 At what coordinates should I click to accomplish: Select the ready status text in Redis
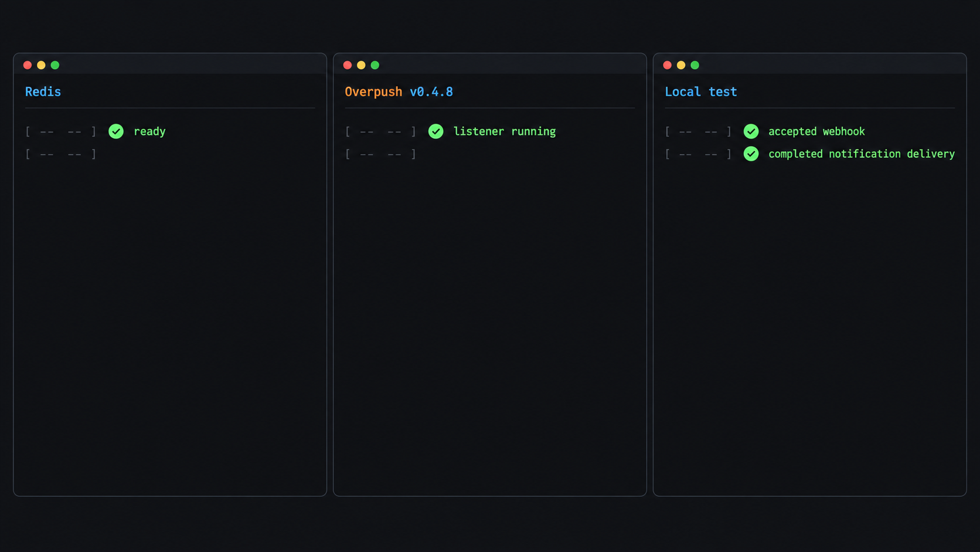pos(149,132)
